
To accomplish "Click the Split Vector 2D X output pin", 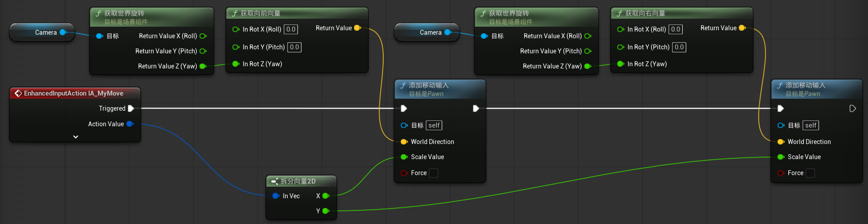I will click(326, 196).
